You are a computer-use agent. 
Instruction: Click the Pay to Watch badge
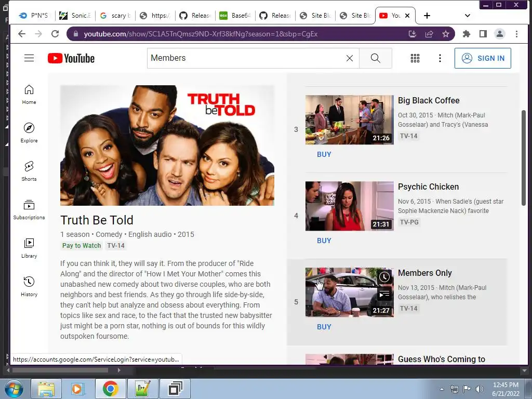(x=82, y=245)
